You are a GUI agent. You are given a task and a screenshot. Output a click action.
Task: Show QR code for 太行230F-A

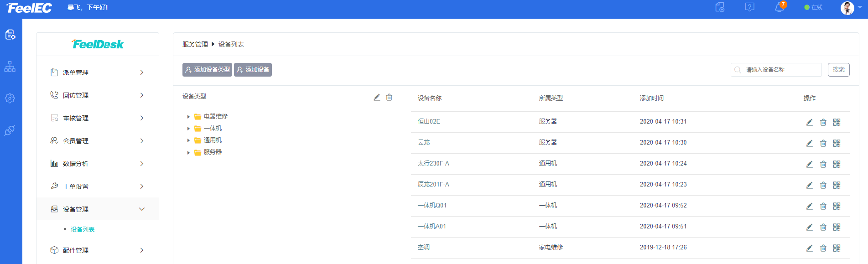837,164
